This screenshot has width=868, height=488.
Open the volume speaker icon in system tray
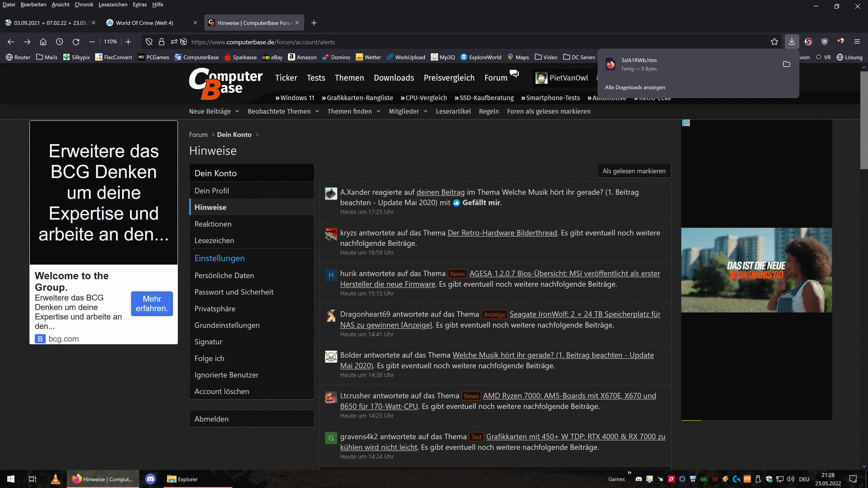click(x=790, y=479)
